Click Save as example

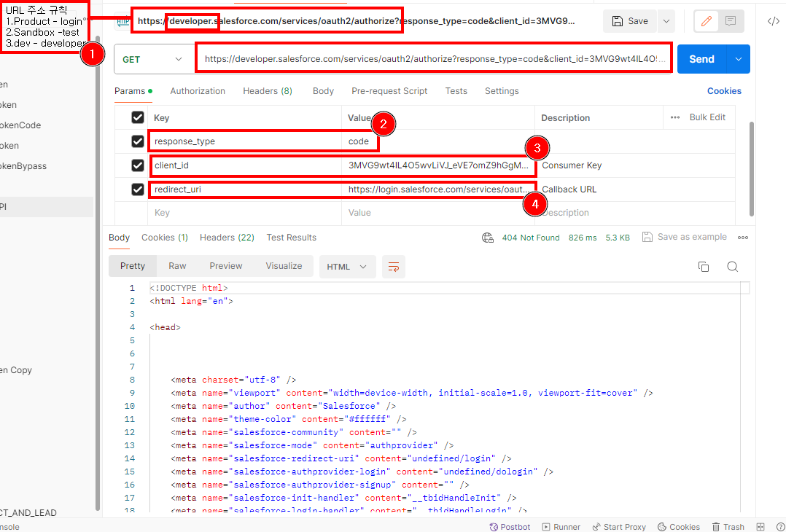pos(684,237)
